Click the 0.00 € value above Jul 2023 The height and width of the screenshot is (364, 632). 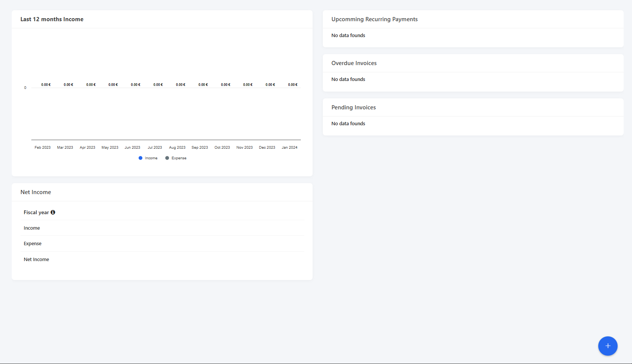click(158, 85)
